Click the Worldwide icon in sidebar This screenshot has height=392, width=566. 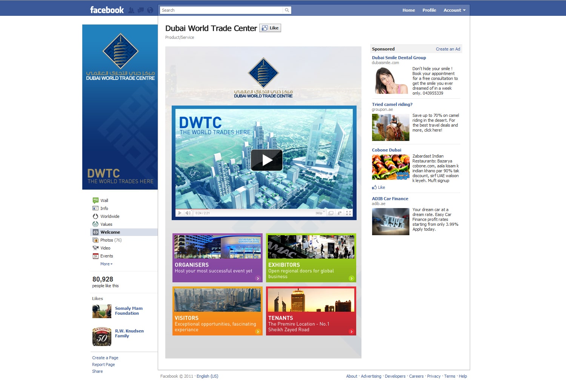[95, 216]
